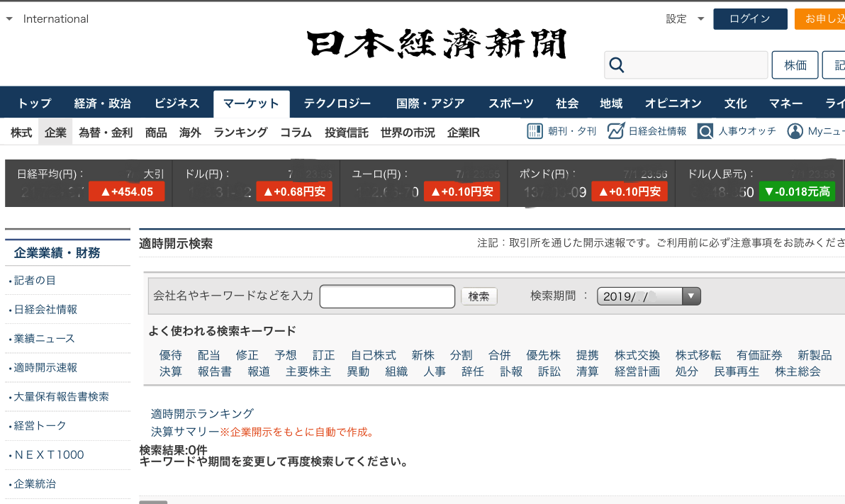This screenshot has height=504, width=845.
Task: Click the 決算 keyword link
Action: [170, 371]
